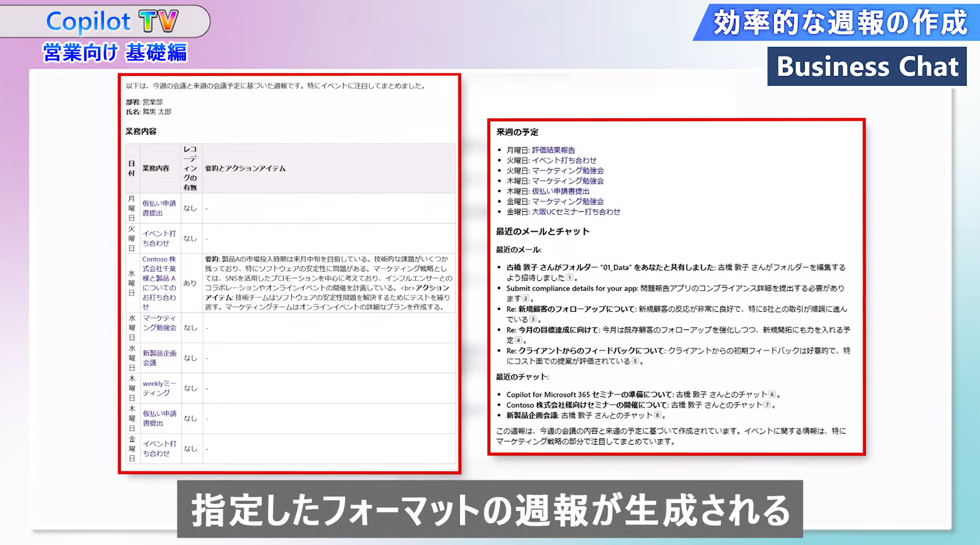Select Re: 今月の目標達成に向けて title

tap(553, 330)
